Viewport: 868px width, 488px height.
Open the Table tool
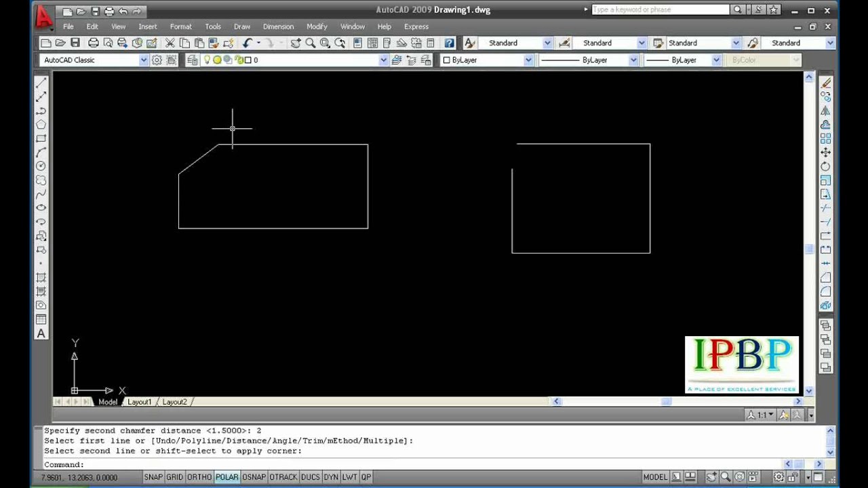pos(41,319)
